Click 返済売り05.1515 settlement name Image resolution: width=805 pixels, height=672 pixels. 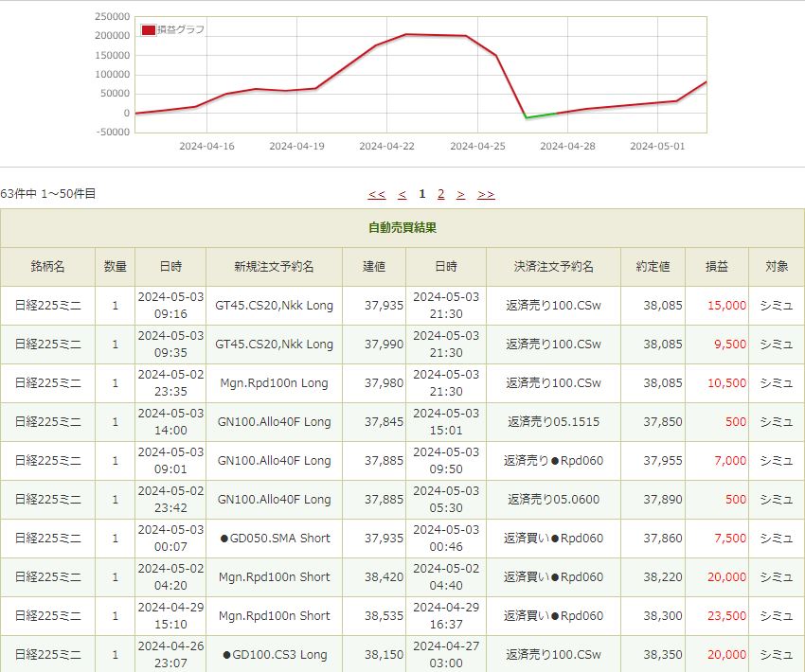(553, 422)
